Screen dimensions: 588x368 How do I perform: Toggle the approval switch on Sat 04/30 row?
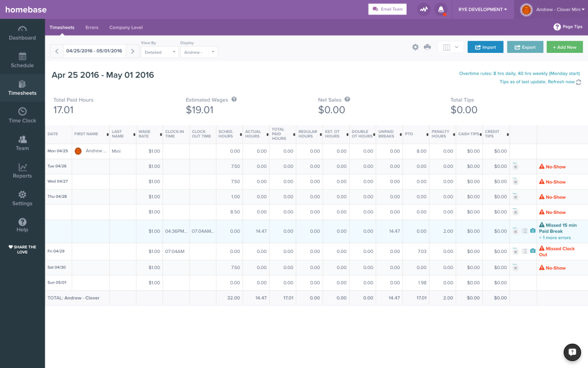tap(515, 267)
